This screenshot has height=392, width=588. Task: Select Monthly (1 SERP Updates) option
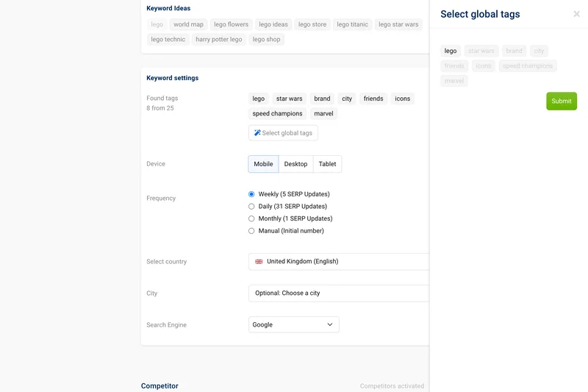coord(251,218)
